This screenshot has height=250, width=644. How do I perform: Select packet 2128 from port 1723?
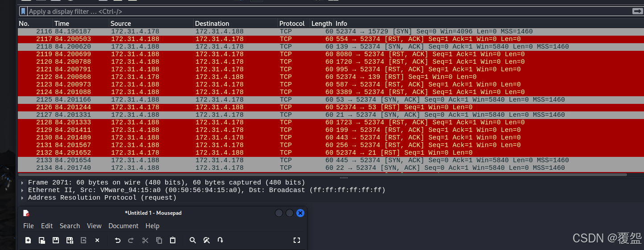point(330,123)
